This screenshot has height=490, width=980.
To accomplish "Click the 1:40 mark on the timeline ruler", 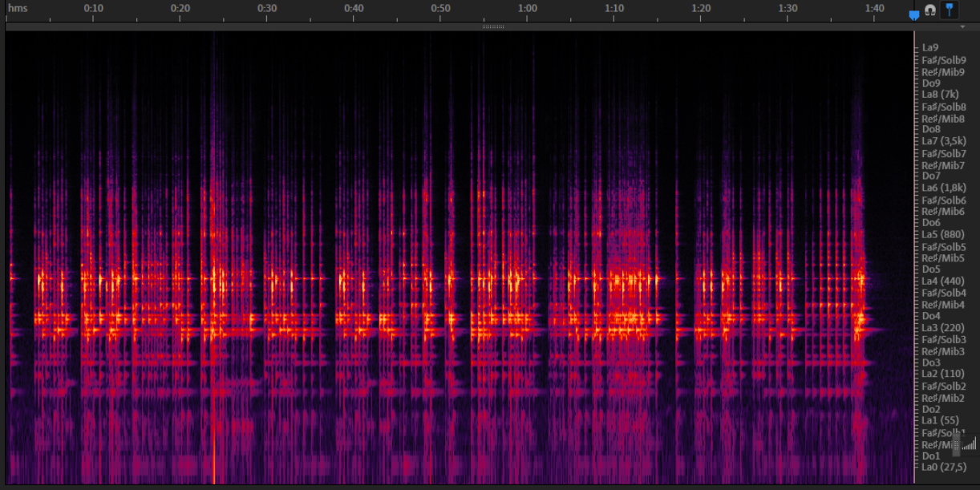I will click(x=875, y=8).
